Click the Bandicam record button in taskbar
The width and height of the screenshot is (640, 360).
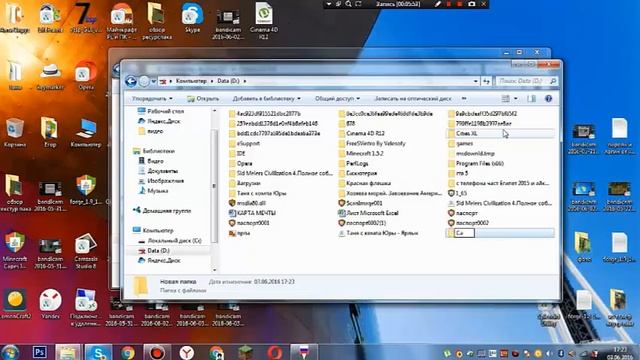[x=157, y=352]
